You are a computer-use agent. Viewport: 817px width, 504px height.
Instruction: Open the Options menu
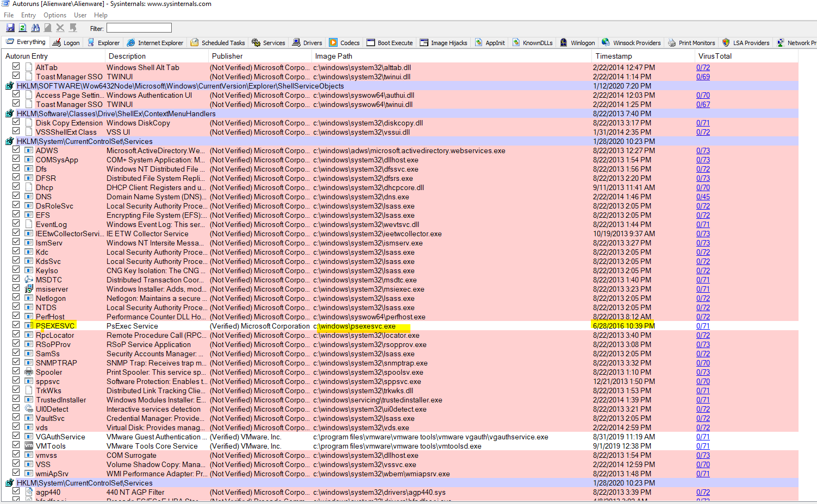55,15
